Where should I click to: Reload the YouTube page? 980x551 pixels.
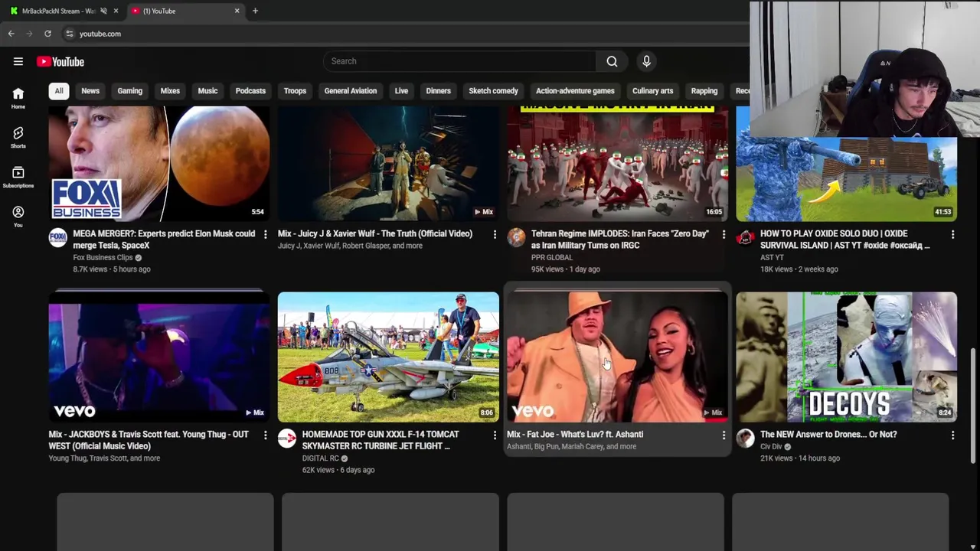tap(47, 34)
